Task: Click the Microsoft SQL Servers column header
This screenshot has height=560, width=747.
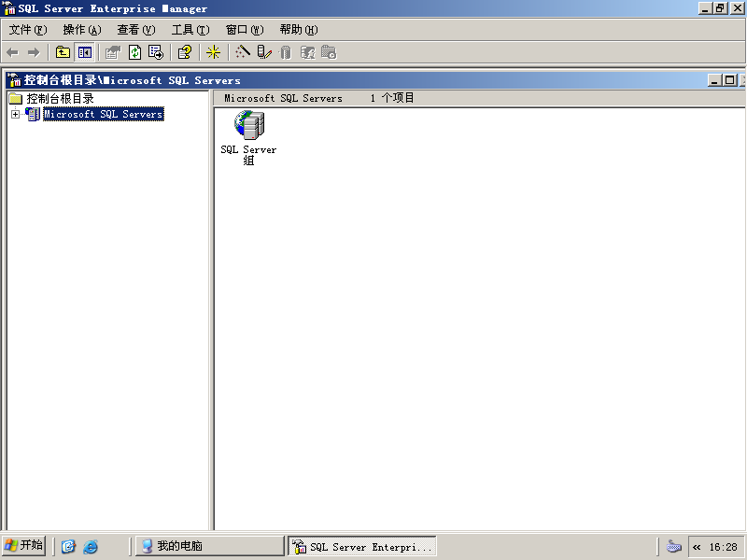Action: (x=284, y=98)
